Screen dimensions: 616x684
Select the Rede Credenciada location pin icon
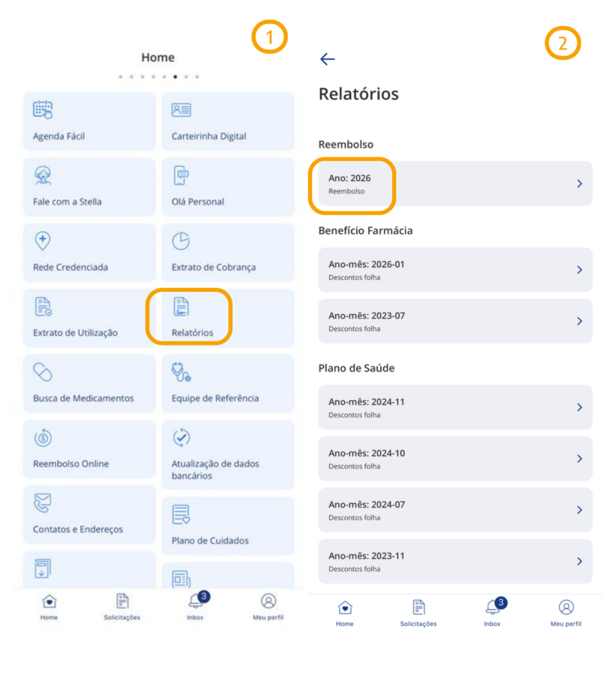43,240
